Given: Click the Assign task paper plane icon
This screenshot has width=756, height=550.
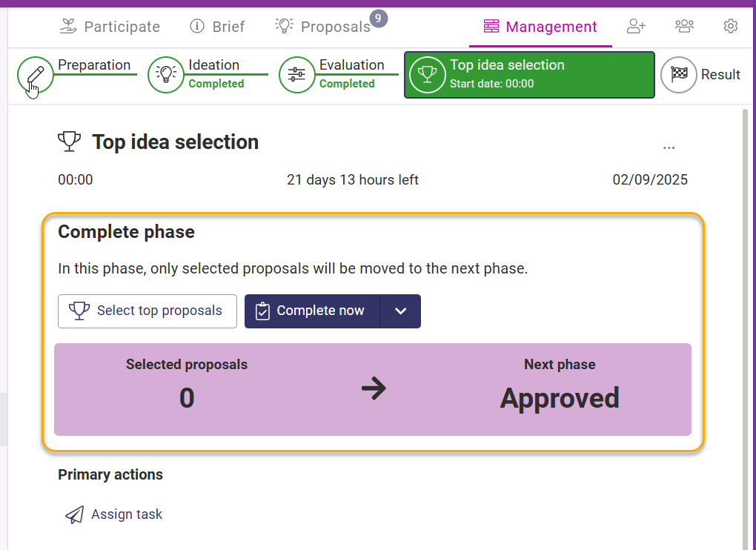Looking at the screenshot, I should pos(74,514).
